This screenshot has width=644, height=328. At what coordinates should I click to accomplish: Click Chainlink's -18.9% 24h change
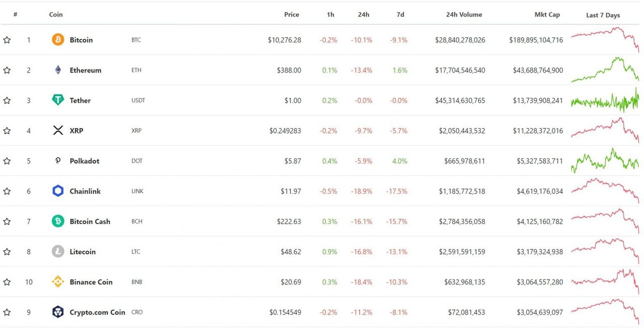pos(361,191)
